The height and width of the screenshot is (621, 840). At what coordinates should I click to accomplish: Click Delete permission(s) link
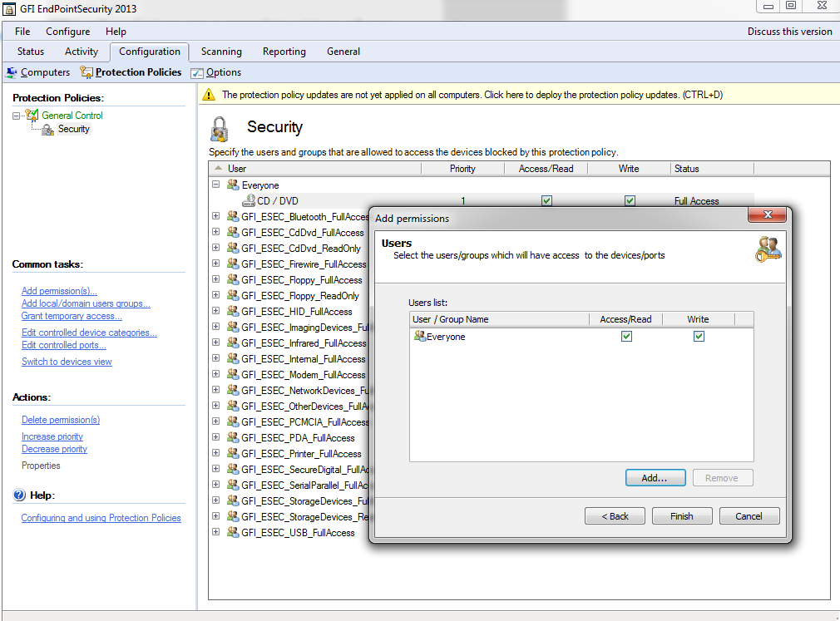pos(61,420)
